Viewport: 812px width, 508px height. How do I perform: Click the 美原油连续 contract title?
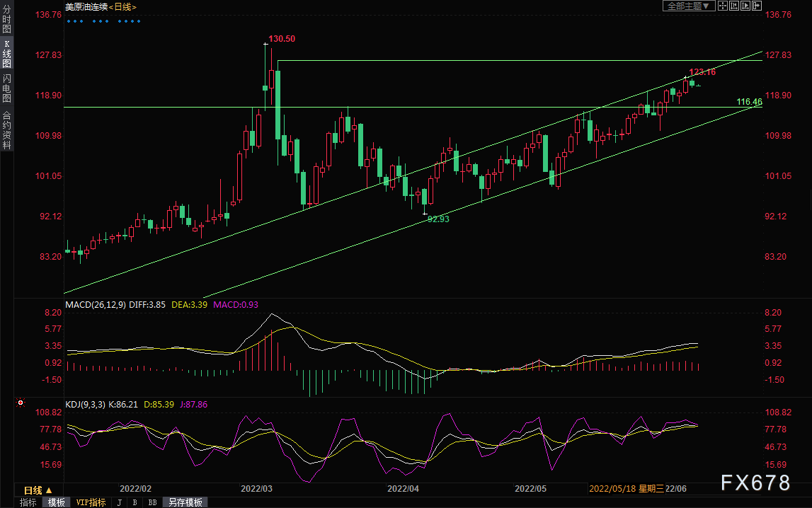click(x=86, y=7)
